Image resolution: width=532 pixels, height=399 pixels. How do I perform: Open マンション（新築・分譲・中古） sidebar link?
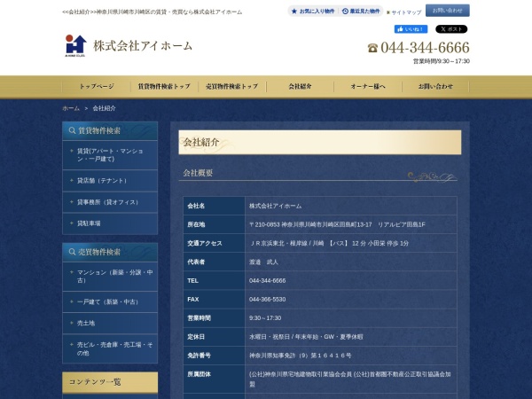[x=110, y=277]
